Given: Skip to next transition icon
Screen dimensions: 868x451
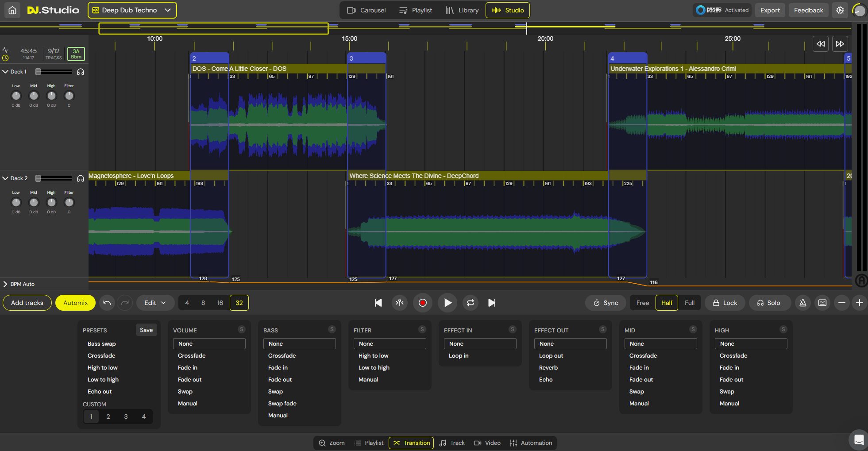Looking at the screenshot, I should tap(491, 303).
